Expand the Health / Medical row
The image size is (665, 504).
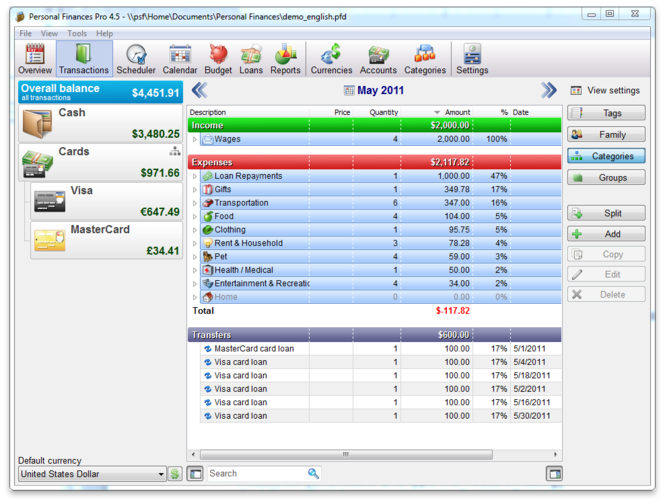(x=195, y=270)
